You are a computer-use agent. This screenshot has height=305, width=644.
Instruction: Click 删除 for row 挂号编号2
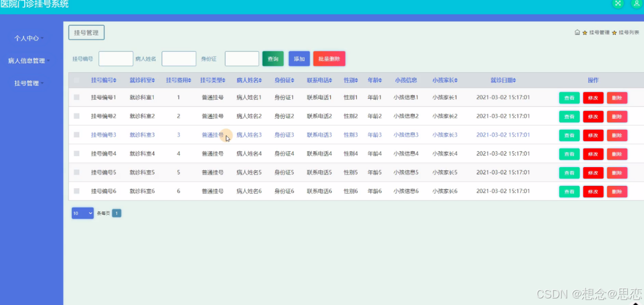click(x=617, y=117)
